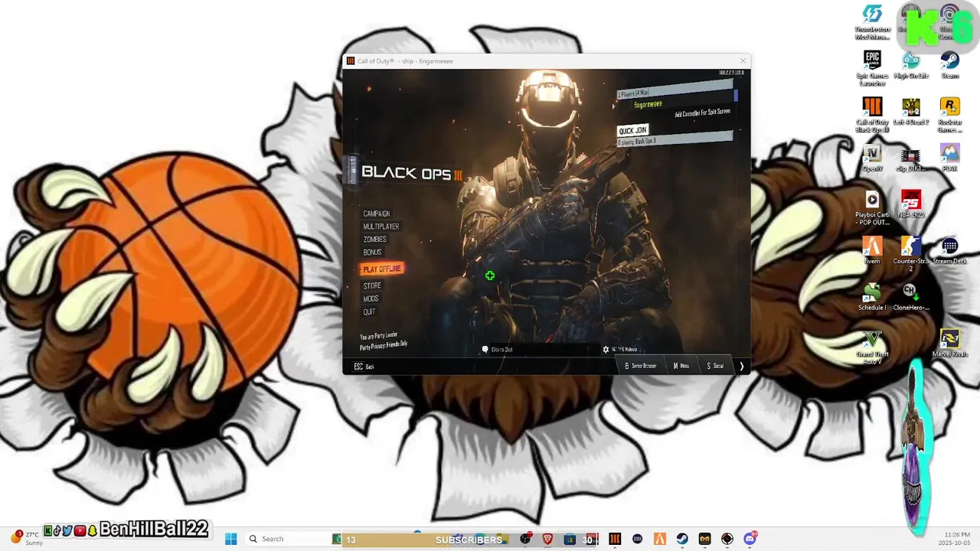Open the STORE menu entry
The image size is (980, 551).
372,285
